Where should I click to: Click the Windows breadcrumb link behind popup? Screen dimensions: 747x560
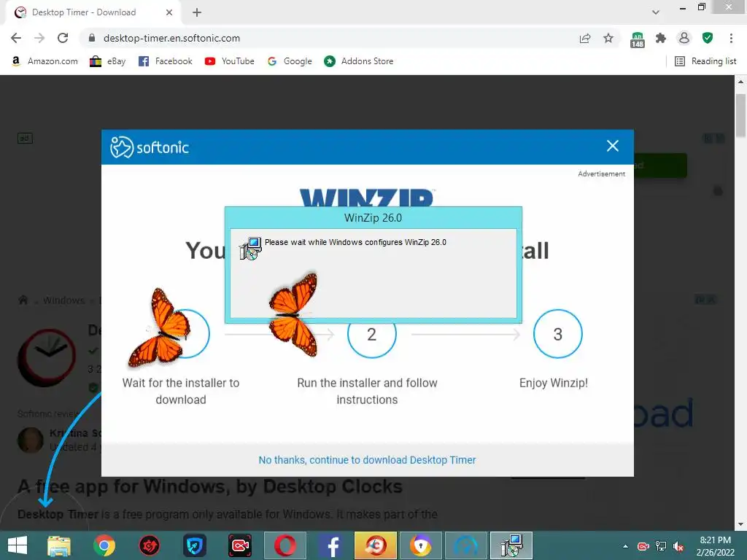(64, 300)
